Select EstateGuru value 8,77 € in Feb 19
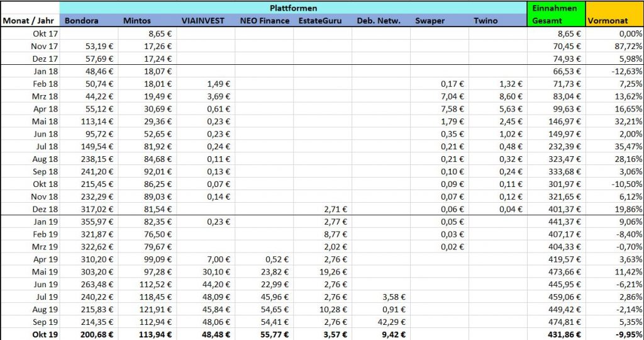This screenshot has width=644, height=340. 323,234
